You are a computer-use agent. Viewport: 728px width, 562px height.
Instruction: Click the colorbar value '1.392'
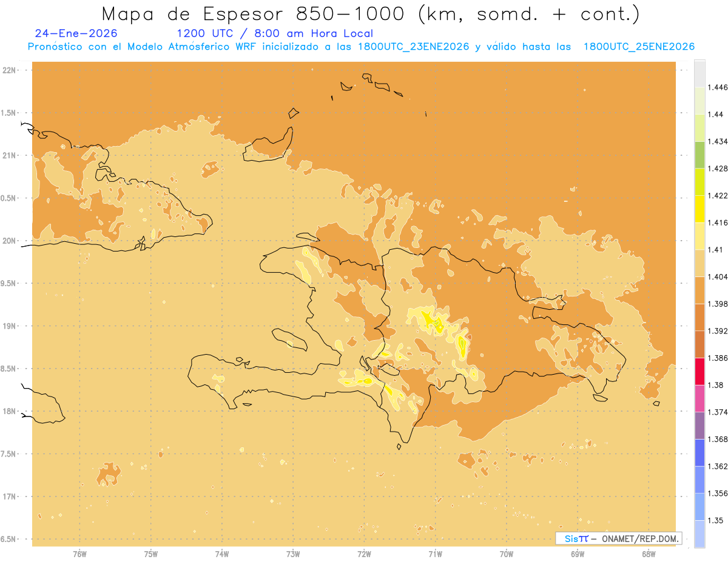click(718, 331)
